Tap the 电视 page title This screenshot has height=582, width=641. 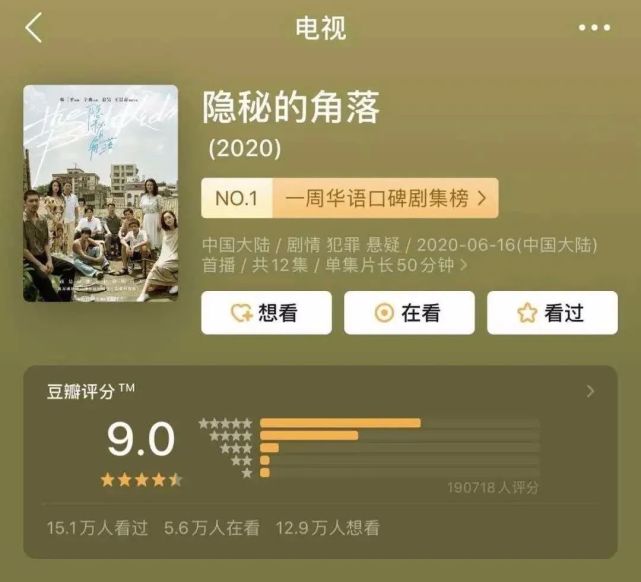321,28
